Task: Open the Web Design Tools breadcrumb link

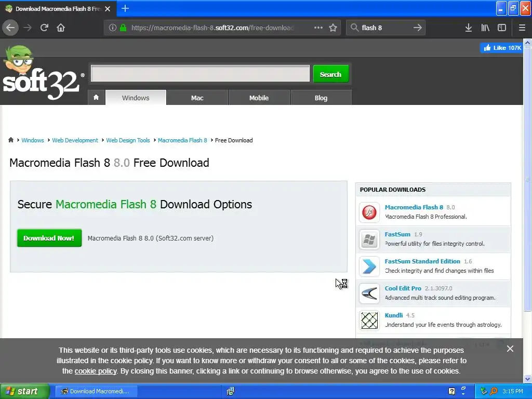Action: [128, 140]
